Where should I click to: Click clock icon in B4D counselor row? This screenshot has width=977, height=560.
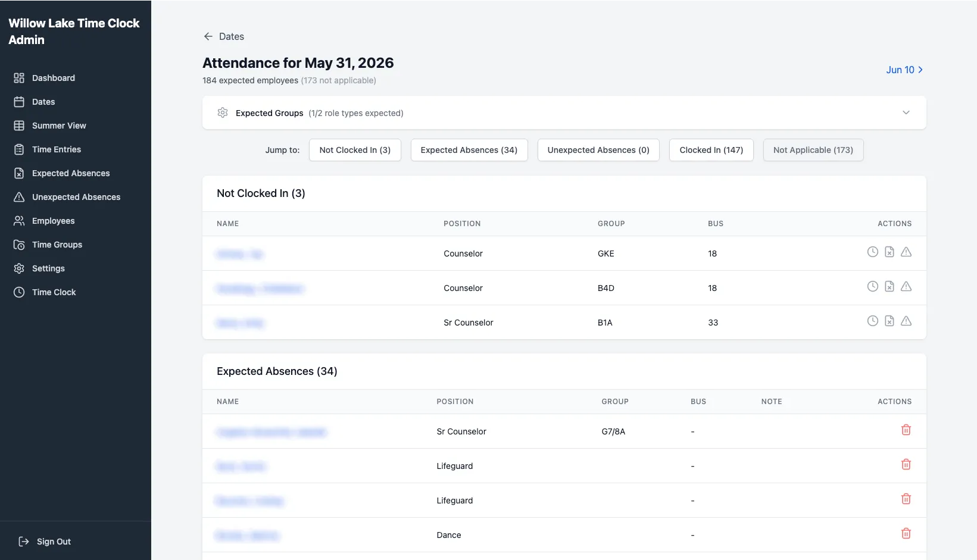tap(872, 286)
